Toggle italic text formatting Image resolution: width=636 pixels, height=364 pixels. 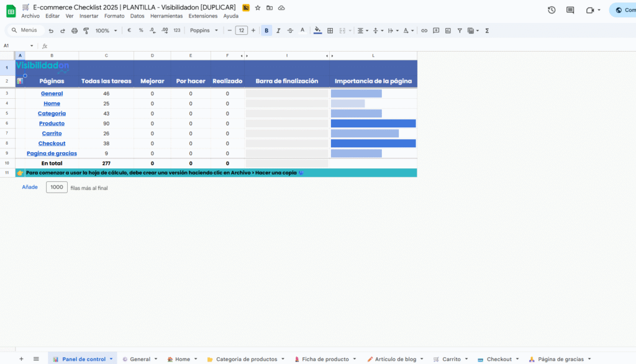(x=278, y=30)
